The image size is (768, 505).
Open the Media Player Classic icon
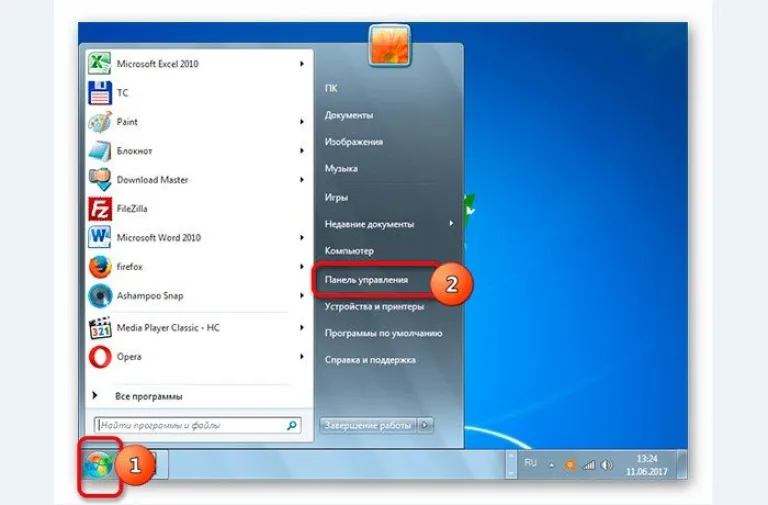point(100,328)
